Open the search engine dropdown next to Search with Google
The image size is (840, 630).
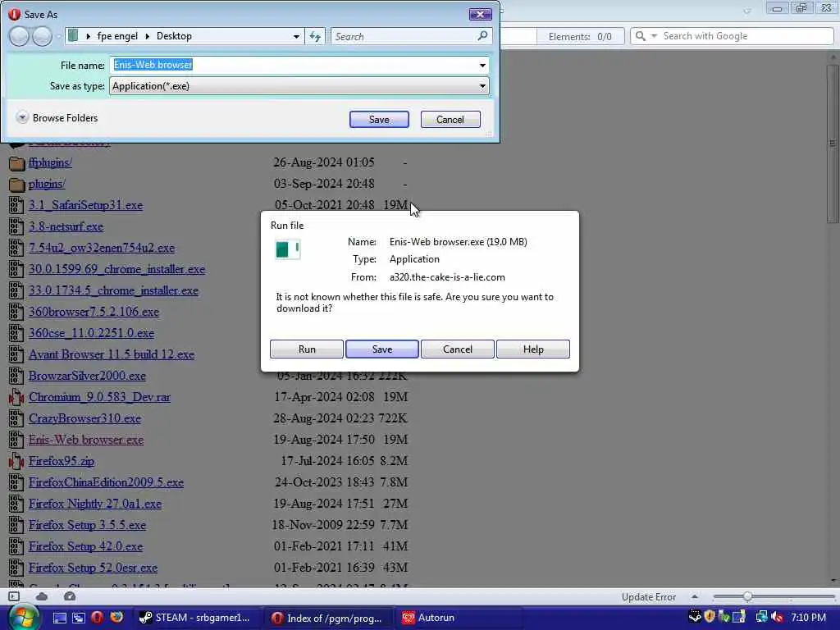click(x=654, y=36)
